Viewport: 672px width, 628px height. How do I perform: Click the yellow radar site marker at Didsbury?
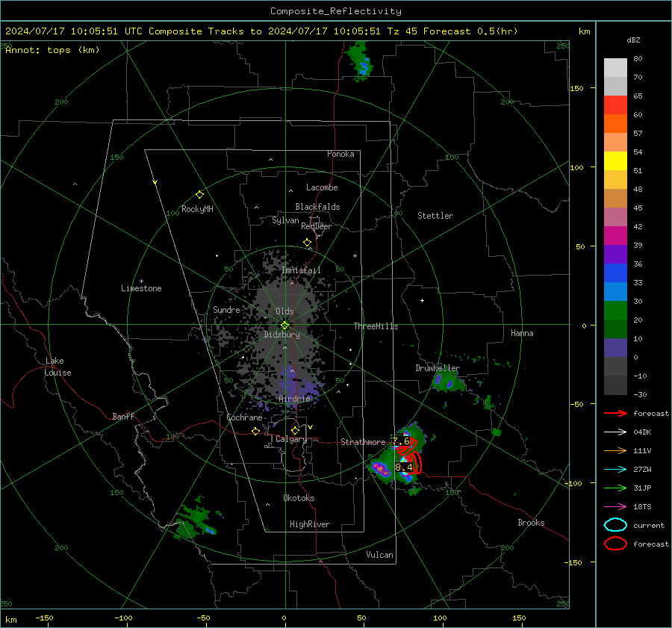pyautogui.click(x=285, y=326)
